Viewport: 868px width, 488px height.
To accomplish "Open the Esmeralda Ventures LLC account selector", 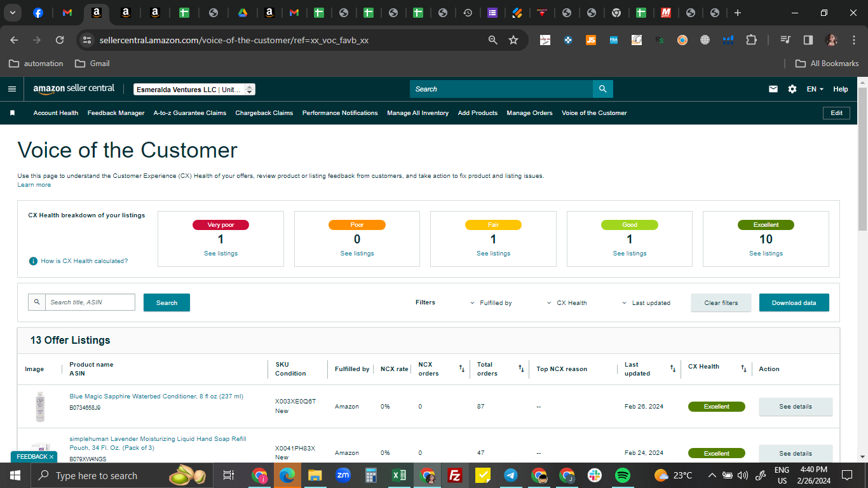I will tap(194, 90).
